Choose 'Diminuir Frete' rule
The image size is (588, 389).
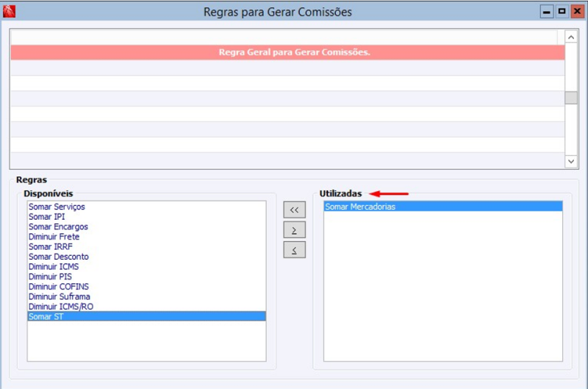[146, 237]
